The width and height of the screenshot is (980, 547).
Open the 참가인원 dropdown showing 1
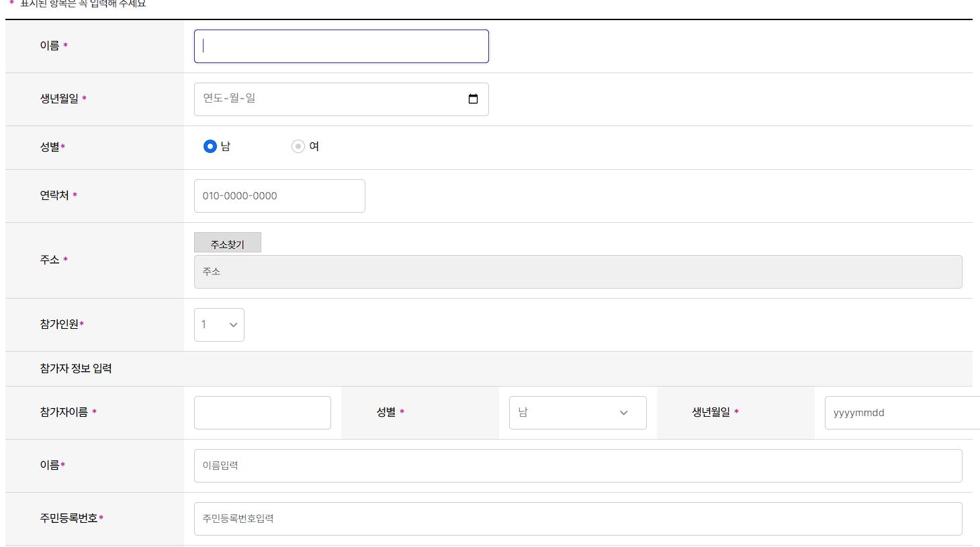219,325
